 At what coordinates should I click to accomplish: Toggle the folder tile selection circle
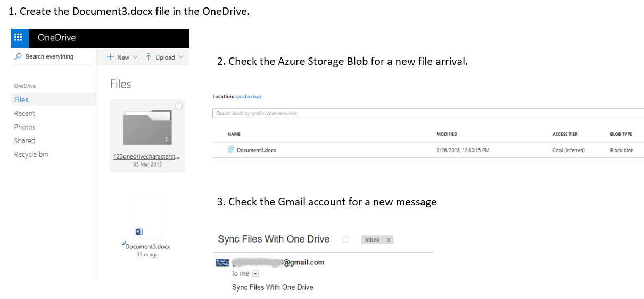[179, 106]
